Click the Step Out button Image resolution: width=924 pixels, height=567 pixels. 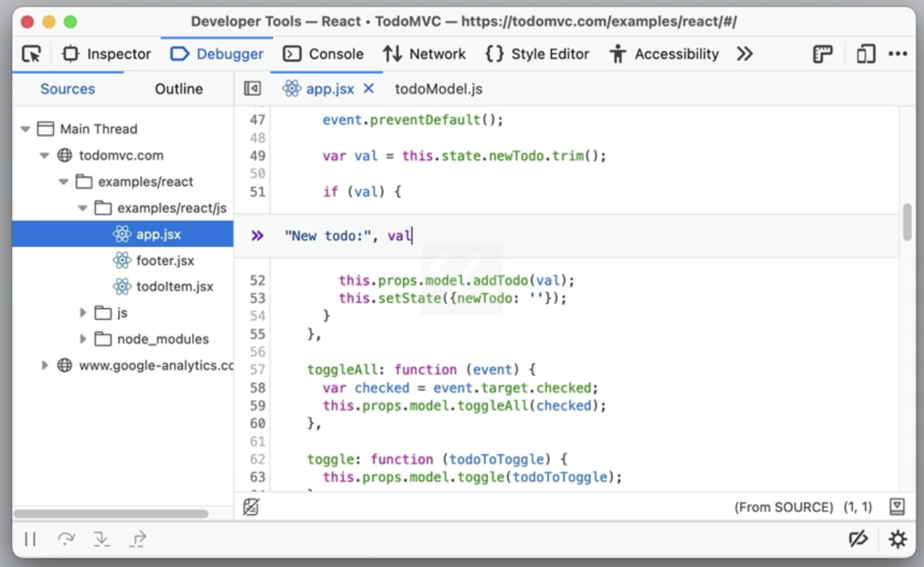137,539
